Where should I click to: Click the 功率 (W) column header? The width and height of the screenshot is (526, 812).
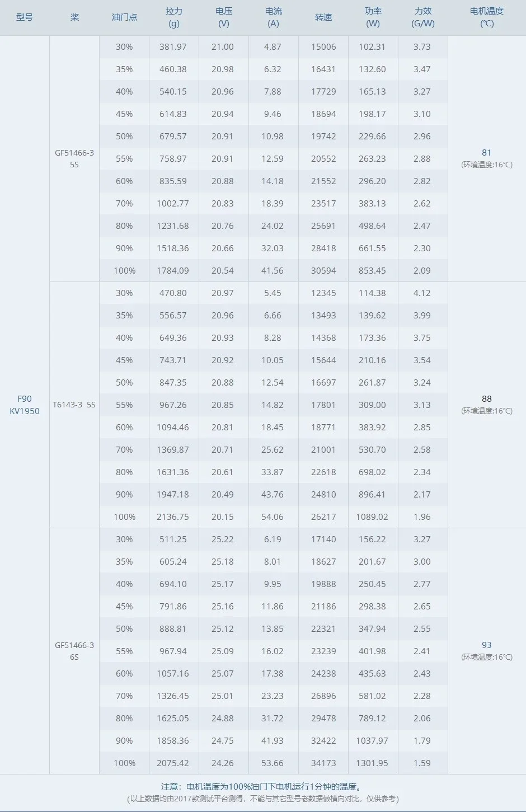pyautogui.click(x=373, y=17)
